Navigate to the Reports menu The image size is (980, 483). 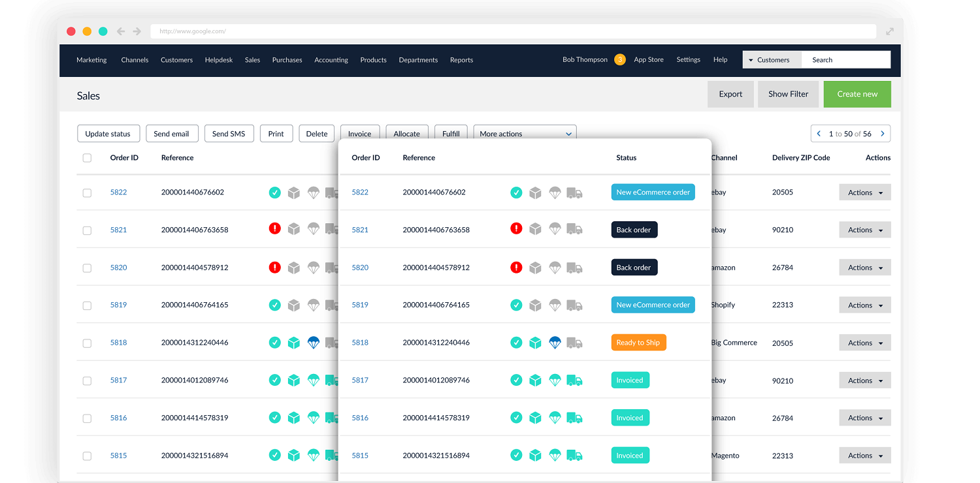click(x=461, y=60)
